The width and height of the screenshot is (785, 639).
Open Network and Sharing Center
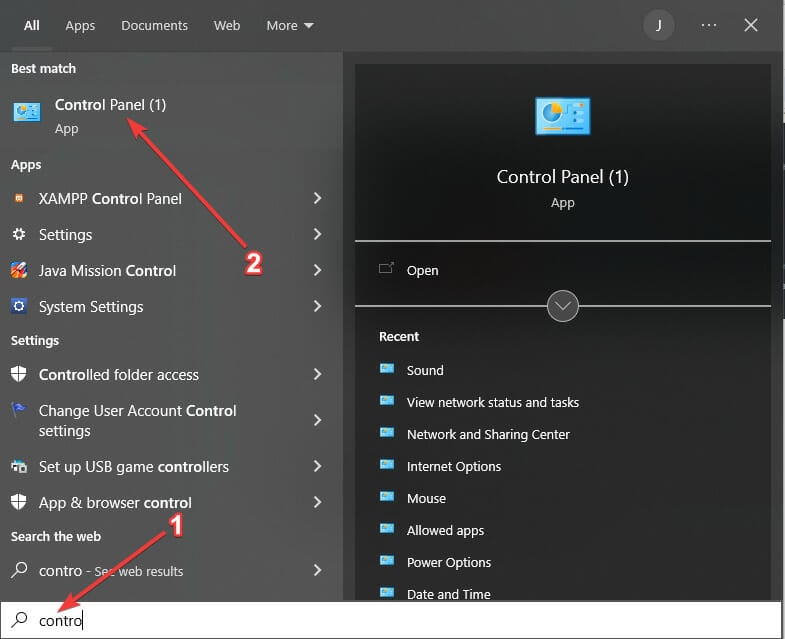tap(488, 435)
